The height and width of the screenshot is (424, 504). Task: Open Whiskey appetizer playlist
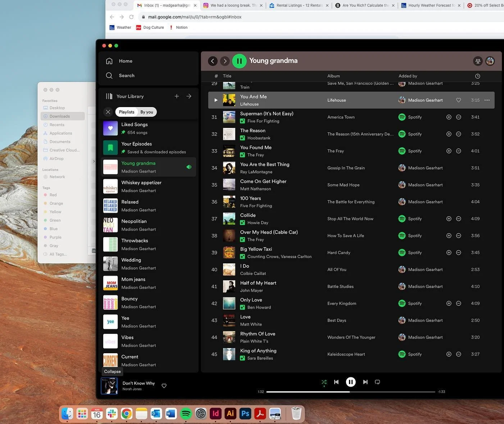point(149,186)
